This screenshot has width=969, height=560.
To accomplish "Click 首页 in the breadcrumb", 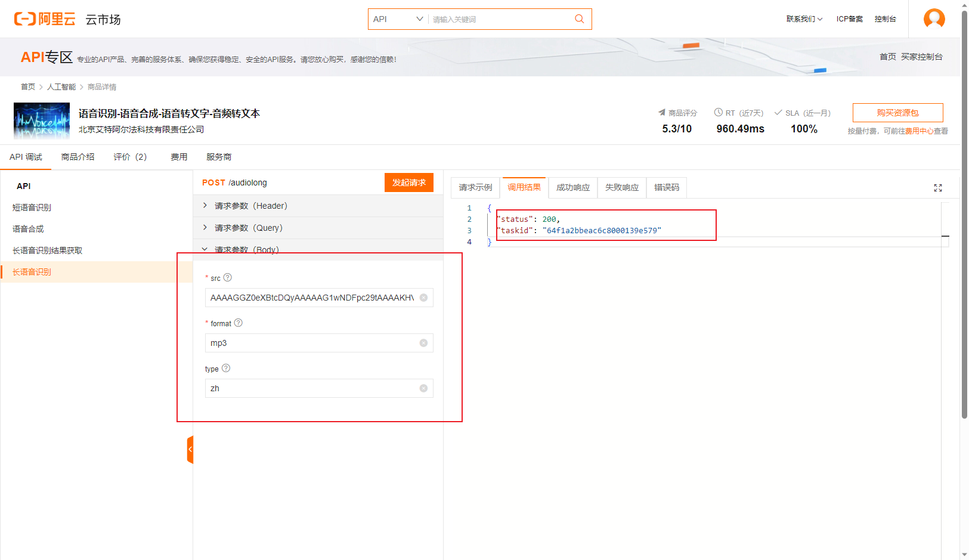I will click(x=28, y=87).
